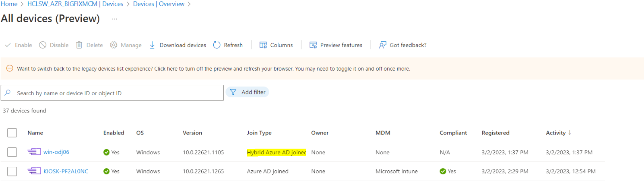
Task: Check the box for win-odj06
Action: click(12, 152)
